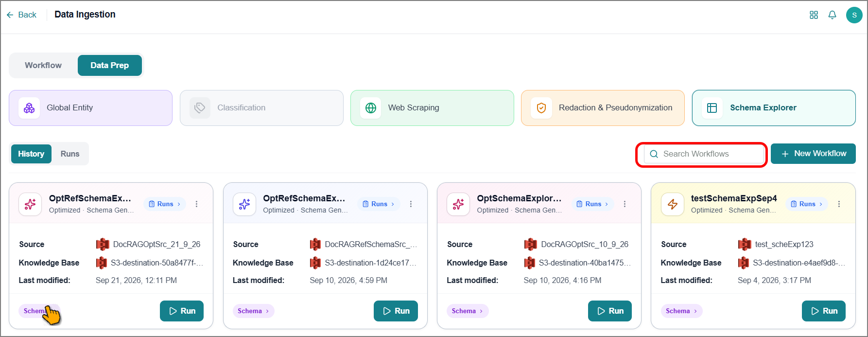
Task: Click the Schema Explorer table icon
Action: pos(712,108)
